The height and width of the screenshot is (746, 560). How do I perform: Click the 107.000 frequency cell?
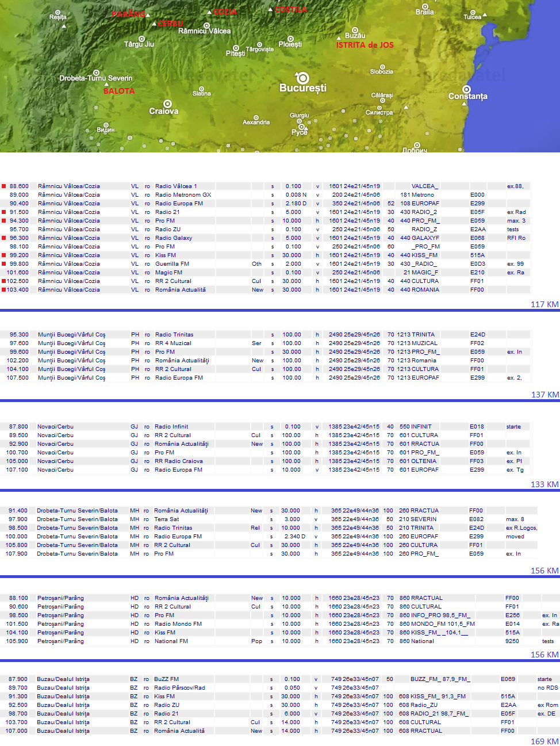[x=17, y=731]
